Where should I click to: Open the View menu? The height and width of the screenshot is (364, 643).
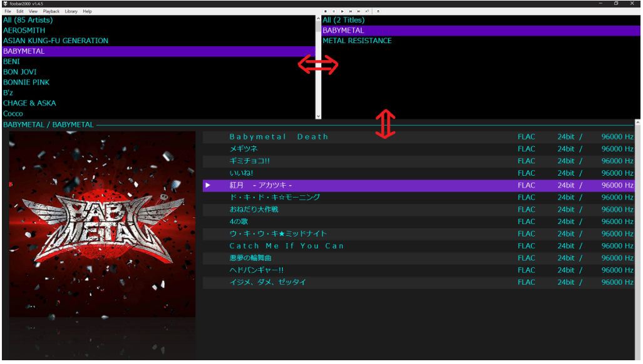[x=33, y=11]
